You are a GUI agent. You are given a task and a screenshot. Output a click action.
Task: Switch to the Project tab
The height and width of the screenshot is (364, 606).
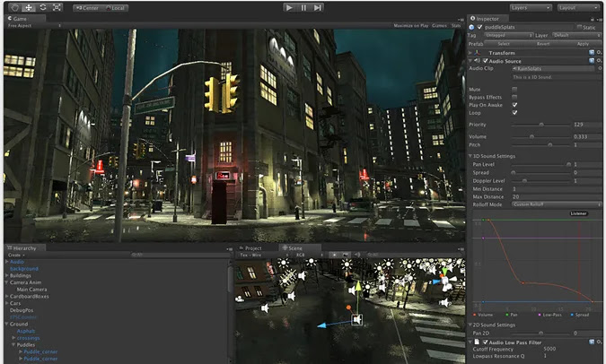coord(250,248)
